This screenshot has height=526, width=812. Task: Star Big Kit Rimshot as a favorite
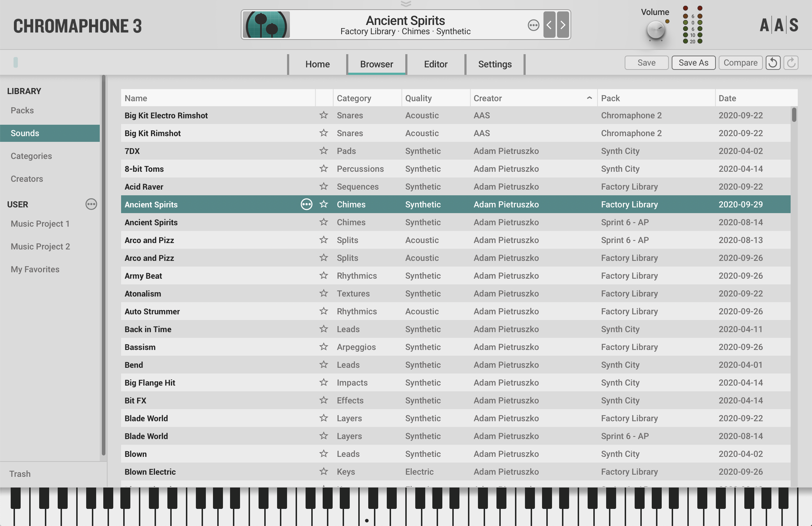[323, 133]
